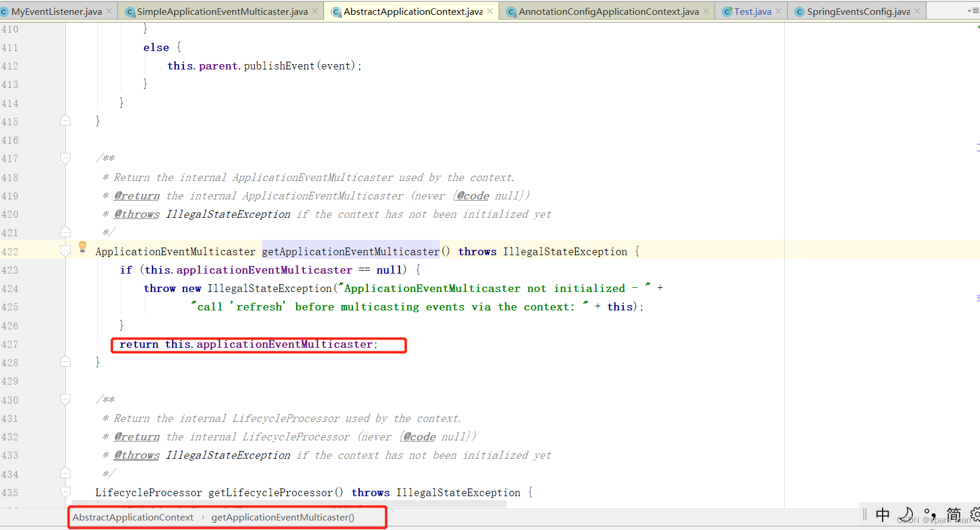Close the AbstractApplicationContext.java tab
980x530 pixels.
490,11
